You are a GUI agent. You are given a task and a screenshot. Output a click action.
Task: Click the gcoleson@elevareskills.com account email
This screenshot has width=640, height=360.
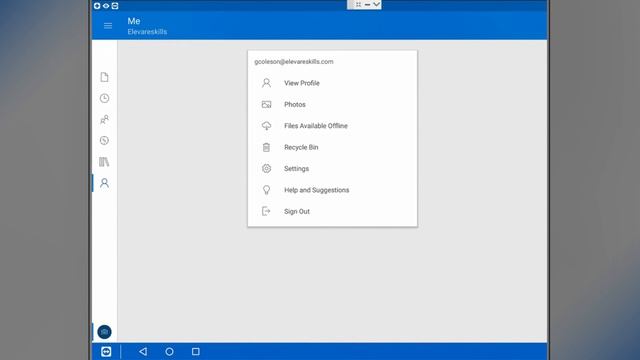pos(294,62)
